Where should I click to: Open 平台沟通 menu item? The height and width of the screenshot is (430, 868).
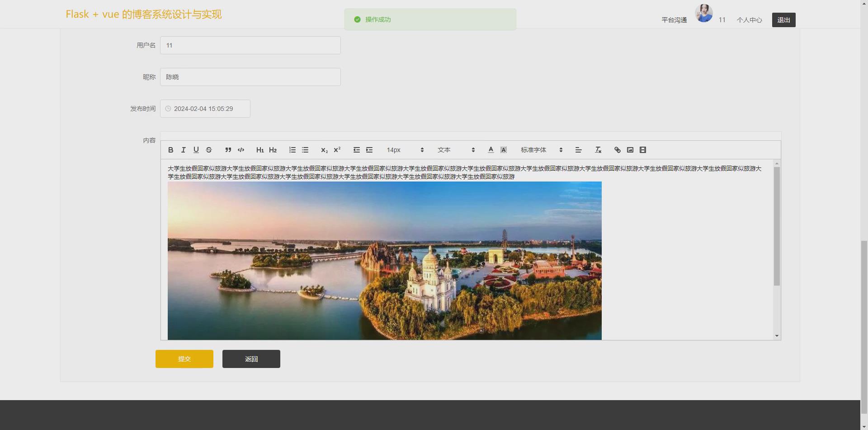(674, 20)
